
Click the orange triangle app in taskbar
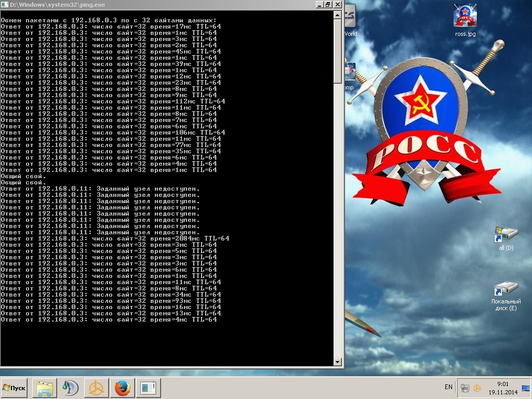(96, 388)
